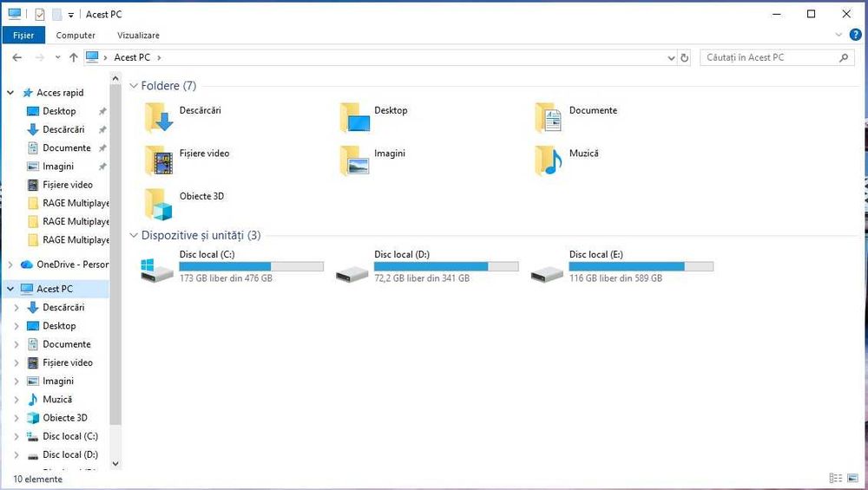Collapse the Dispozitive și unități (3) group
This screenshot has width=868, height=490.
click(x=134, y=236)
